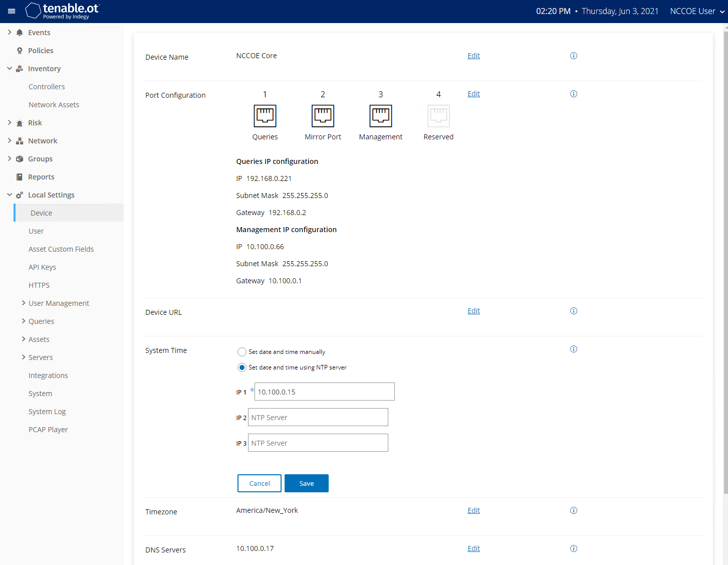Screen dimensions: 728x565
Task: Open the Policies page
Action: [x=41, y=51]
